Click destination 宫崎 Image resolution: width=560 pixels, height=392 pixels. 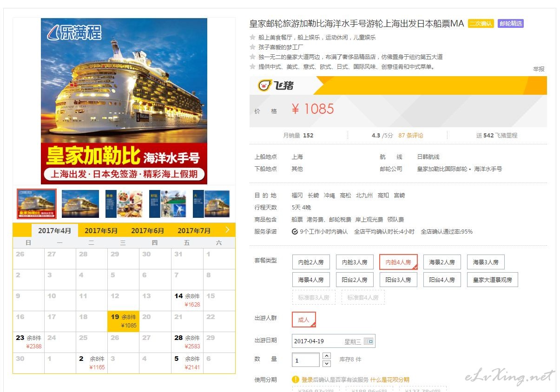(x=399, y=195)
